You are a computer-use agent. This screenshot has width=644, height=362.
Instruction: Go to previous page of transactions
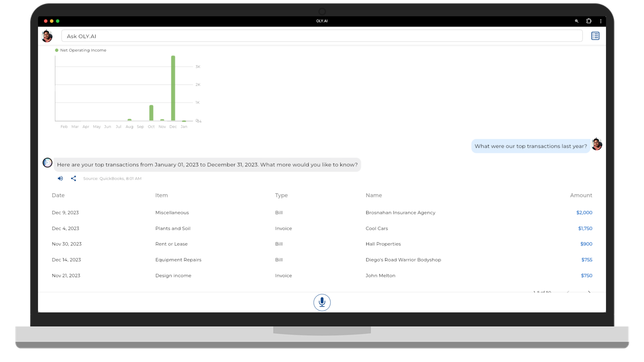pos(568,292)
